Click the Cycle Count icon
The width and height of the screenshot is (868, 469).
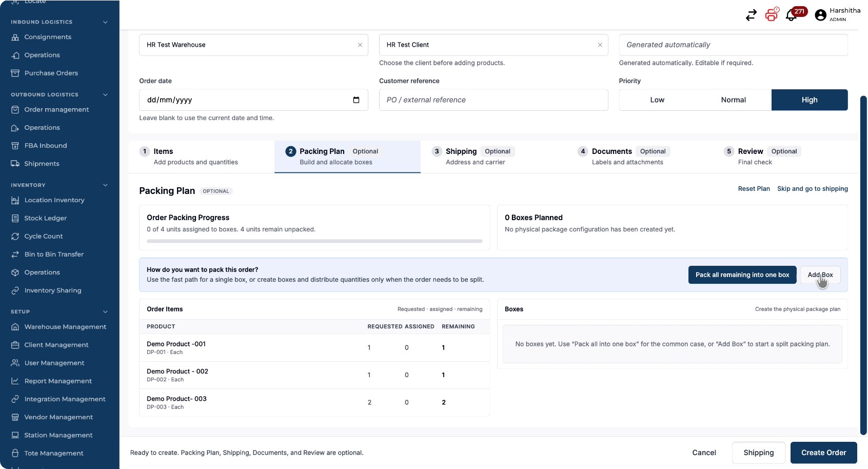click(x=15, y=236)
